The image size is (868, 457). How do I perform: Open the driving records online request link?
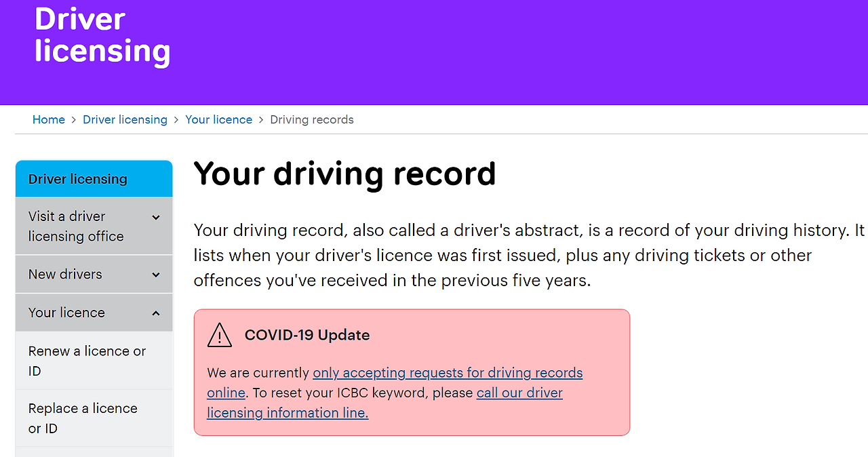pos(447,372)
